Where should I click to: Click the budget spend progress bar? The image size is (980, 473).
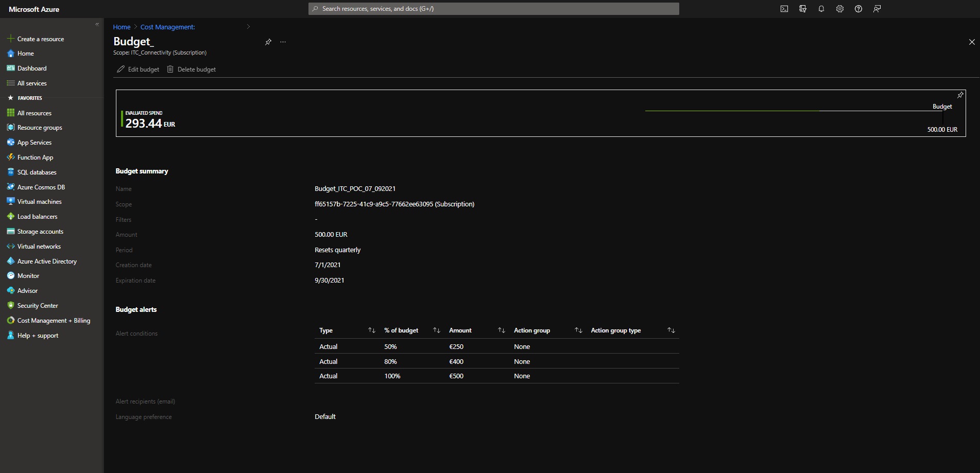point(793,111)
